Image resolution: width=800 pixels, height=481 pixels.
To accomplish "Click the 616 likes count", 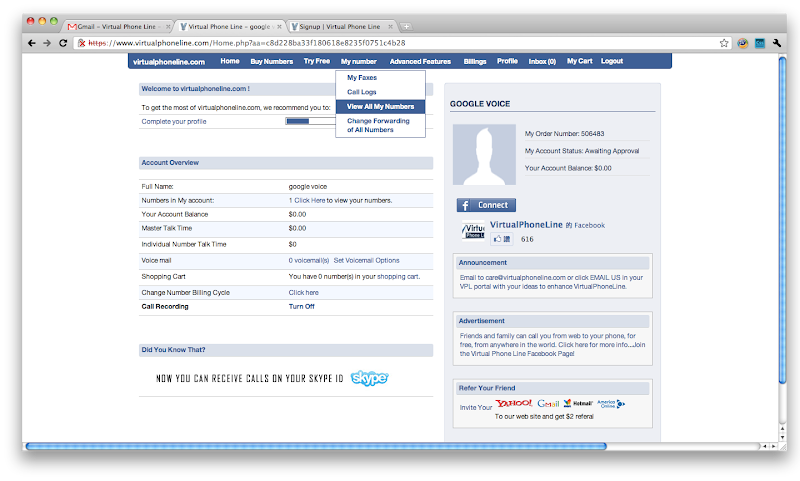I will [x=527, y=239].
